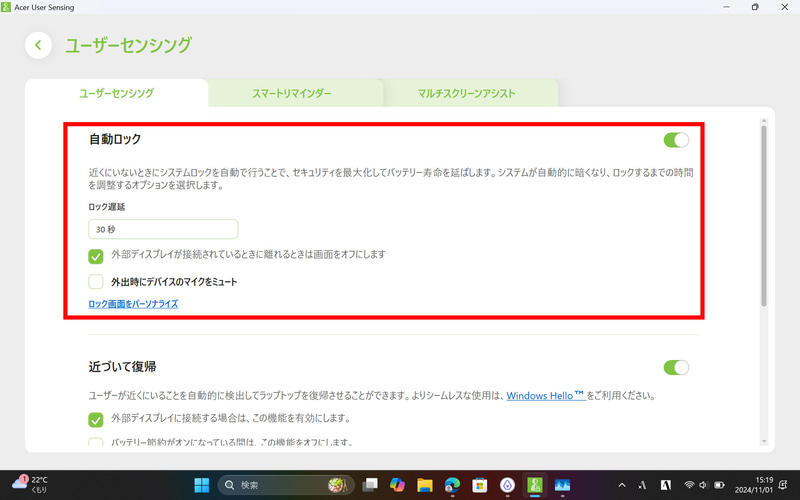Click the vertical scrollbar thumb

(764, 216)
